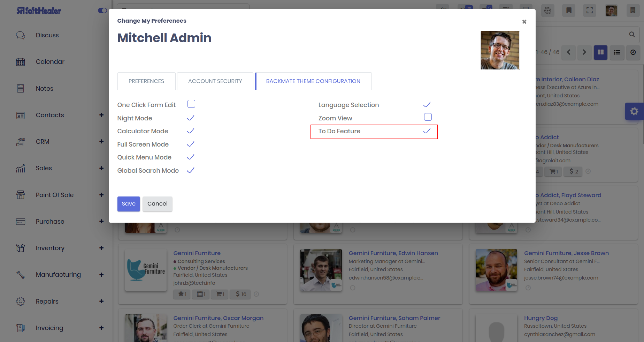Click Mitchell Admin's profile photo in dialog

pos(500,50)
